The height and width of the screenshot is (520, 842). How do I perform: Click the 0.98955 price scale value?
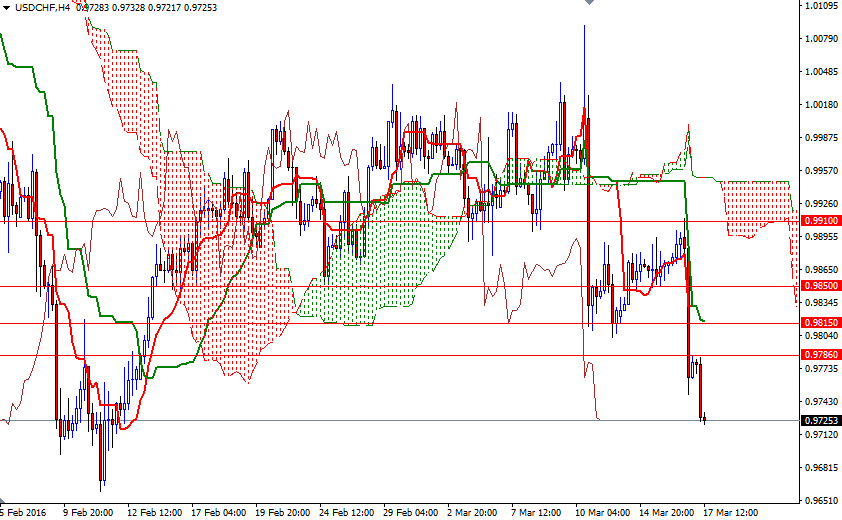[822, 236]
